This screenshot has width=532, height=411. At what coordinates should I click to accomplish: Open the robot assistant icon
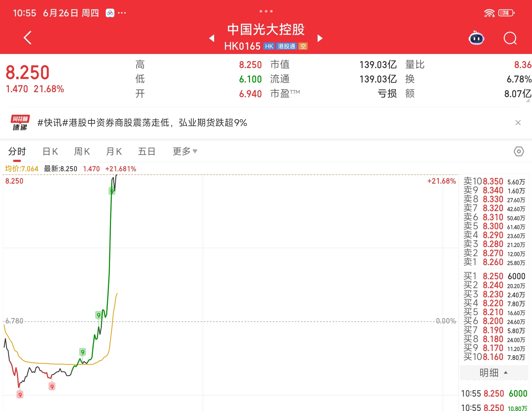coord(476,38)
